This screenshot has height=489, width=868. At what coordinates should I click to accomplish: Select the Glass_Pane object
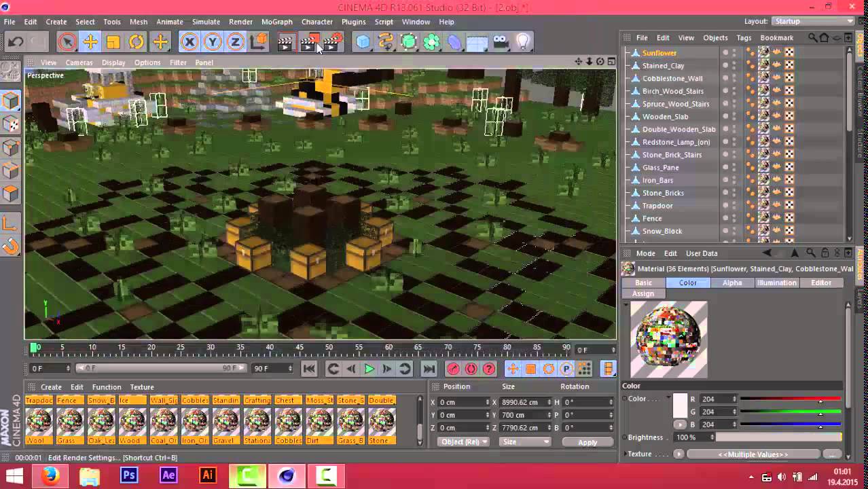660,167
